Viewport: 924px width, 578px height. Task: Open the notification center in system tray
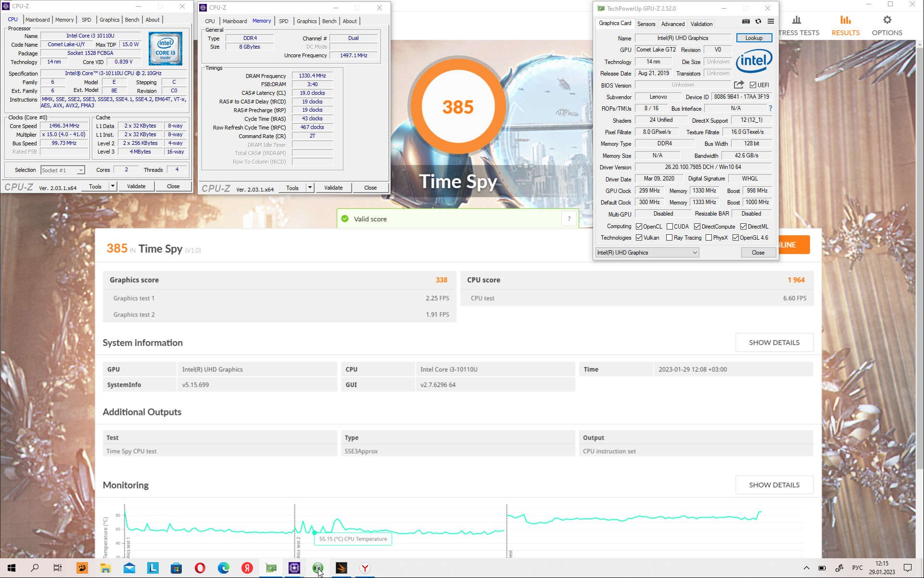908,568
